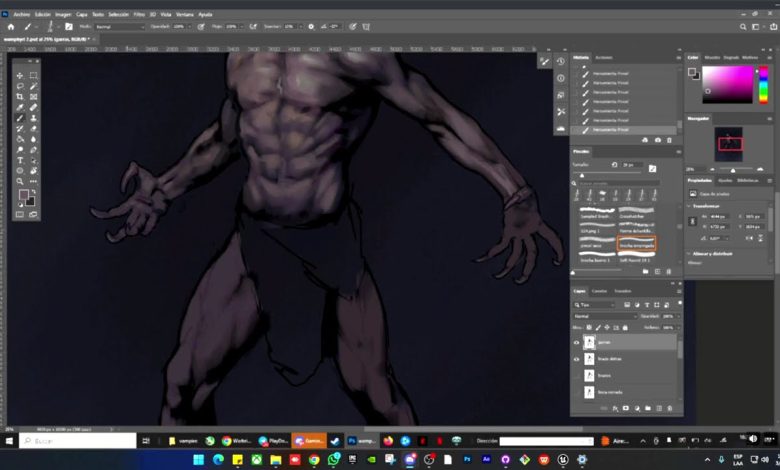Select the Crop tool
This screenshot has width=780, height=470.
click(20, 97)
